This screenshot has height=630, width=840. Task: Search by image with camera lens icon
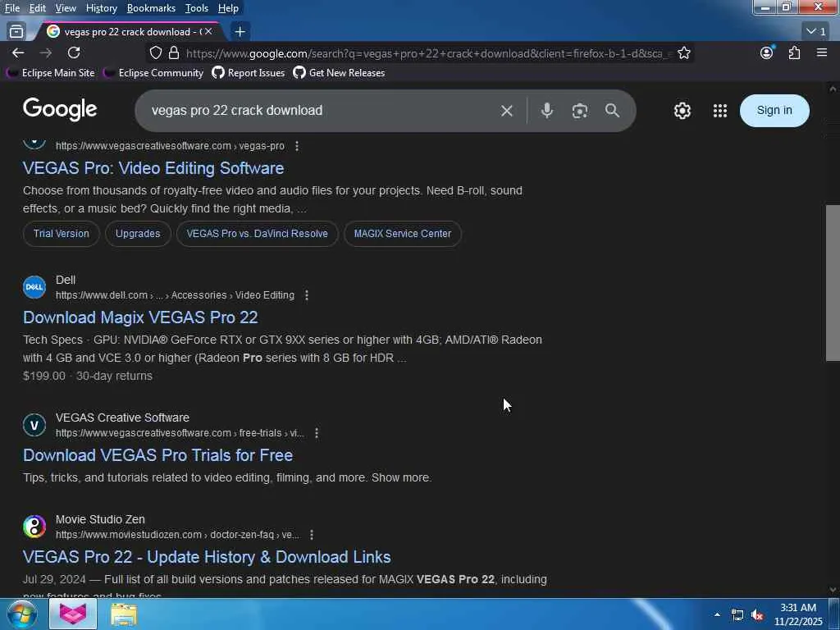pyautogui.click(x=580, y=111)
